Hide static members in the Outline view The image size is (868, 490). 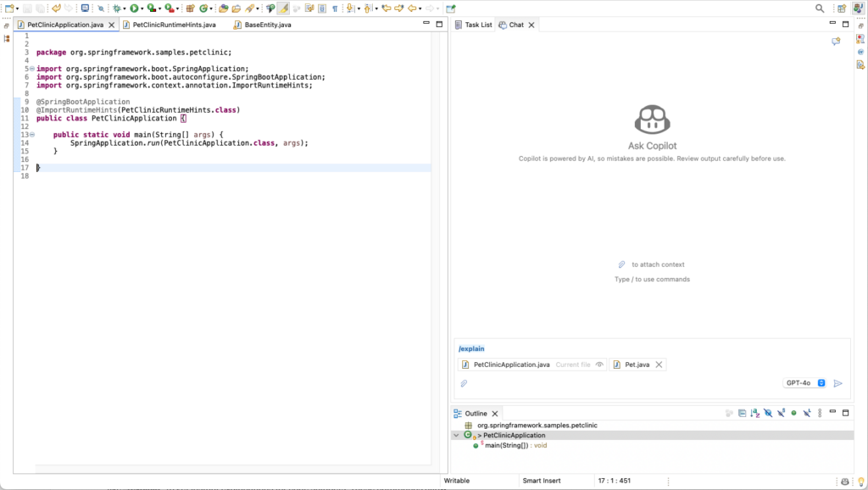(x=781, y=413)
